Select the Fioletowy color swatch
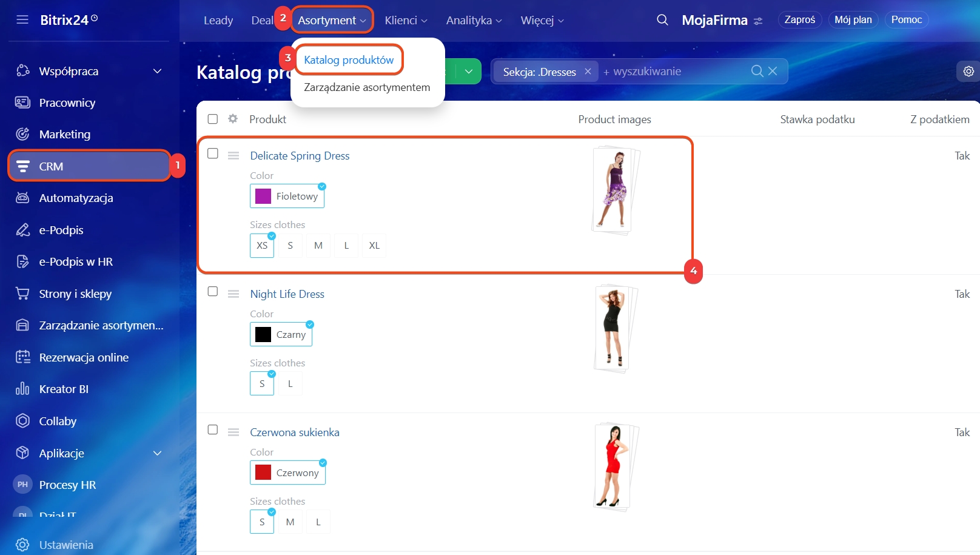The image size is (980, 555). coord(287,197)
